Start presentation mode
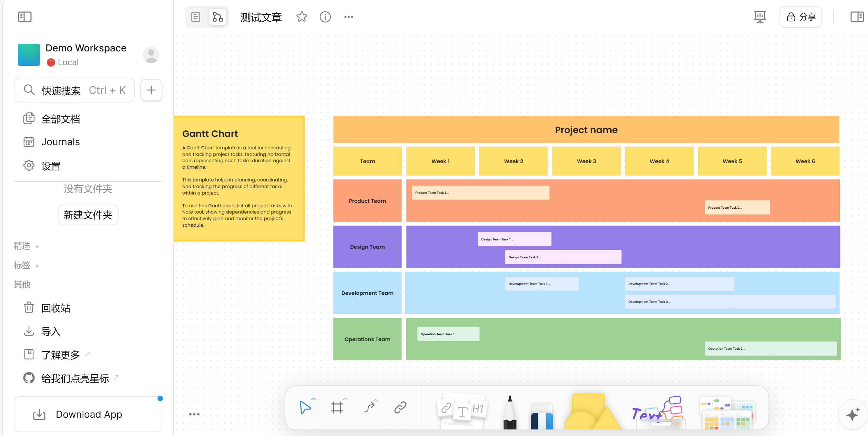 (x=759, y=17)
